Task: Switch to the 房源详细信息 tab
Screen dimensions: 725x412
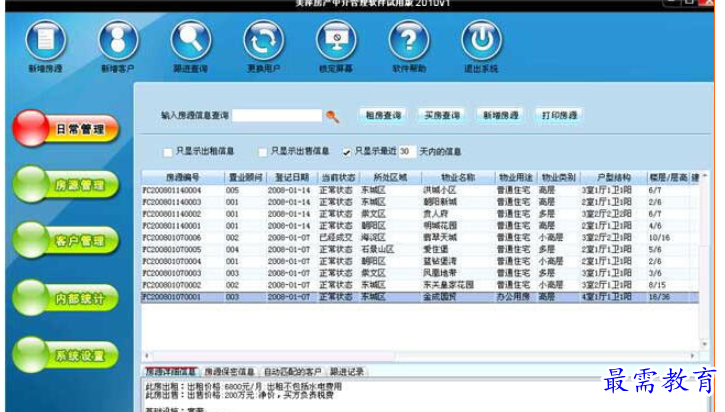Action: (x=171, y=371)
